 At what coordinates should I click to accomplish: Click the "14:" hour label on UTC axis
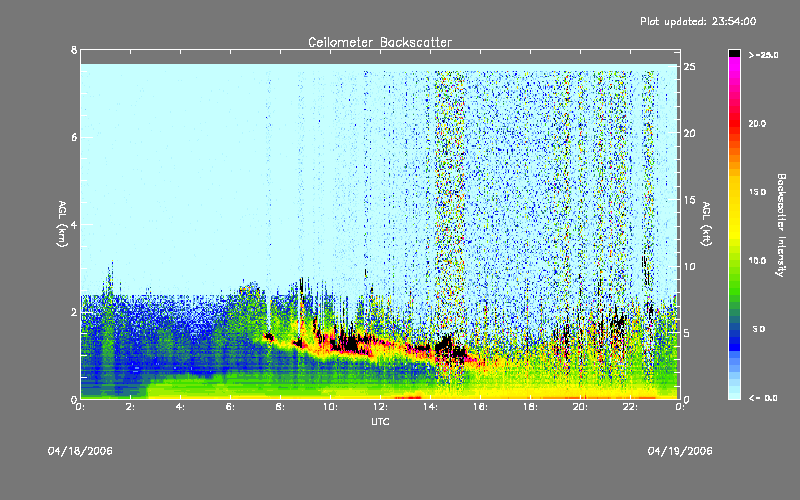430,407
